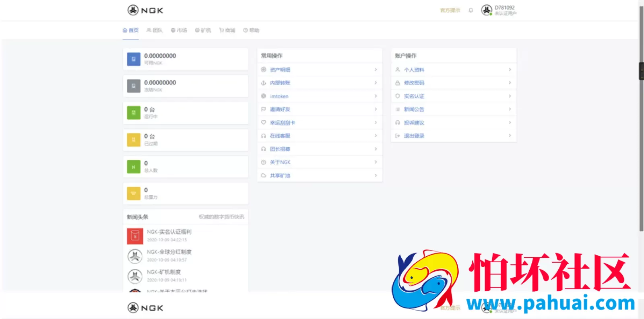Click the 退出登录 logout icon
Screen dimensions: 644x319
pos(398,136)
